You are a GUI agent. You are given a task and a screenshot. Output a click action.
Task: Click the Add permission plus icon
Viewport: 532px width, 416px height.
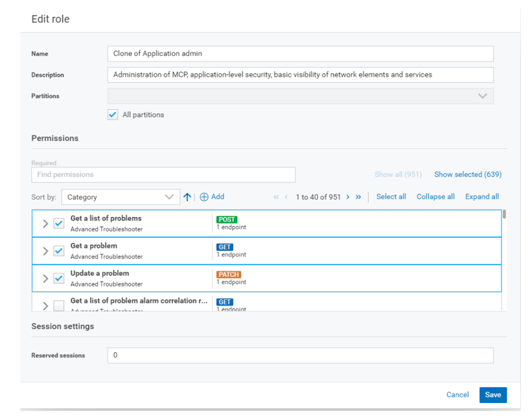click(204, 196)
